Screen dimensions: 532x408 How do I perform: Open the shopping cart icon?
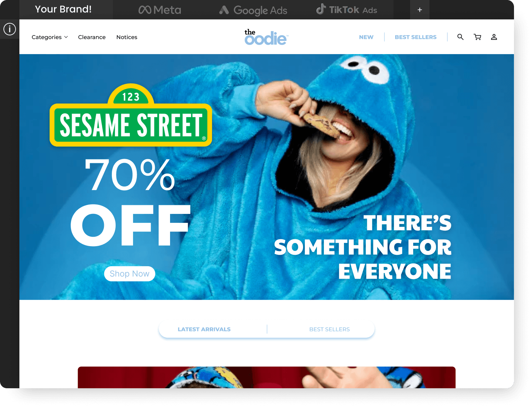pyautogui.click(x=478, y=37)
